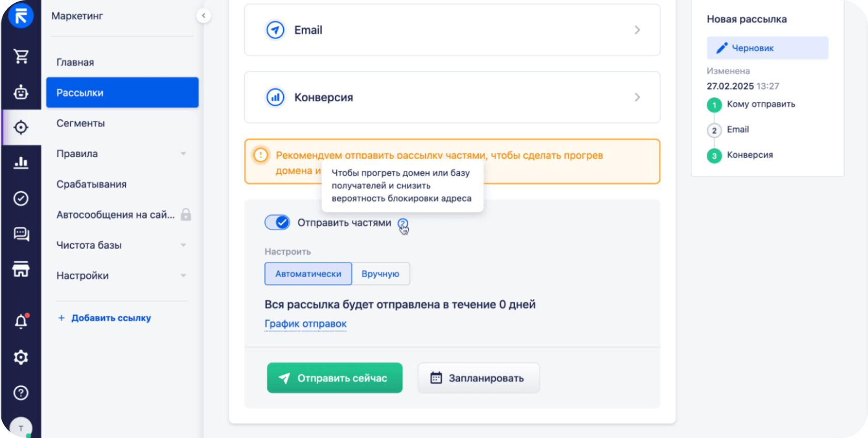The image size is (868, 438).
Task: Go to the Срабатывания menu item
Action: [x=91, y=184]
